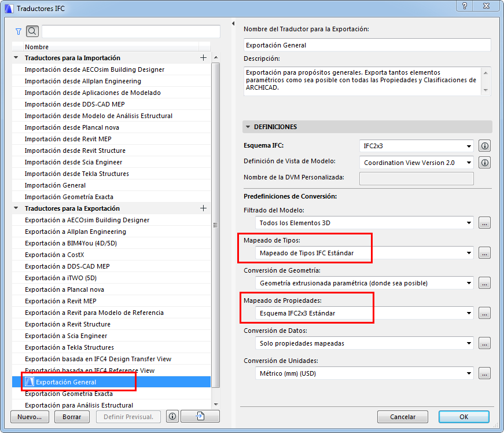This screenshot has width=504, height=433.
Task: Open Filtrado del Modelo options ellipsis button
Action: pyautogui.click(x=485, y=223)
